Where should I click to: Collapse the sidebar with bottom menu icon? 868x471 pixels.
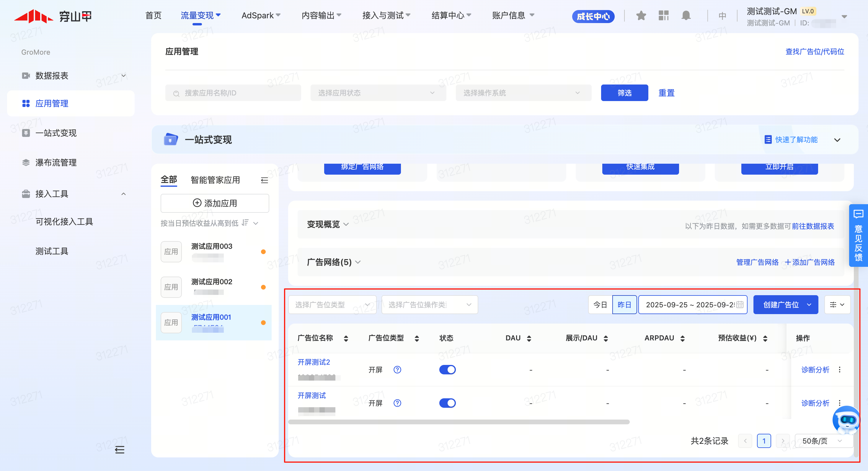[x=120, y=449]
